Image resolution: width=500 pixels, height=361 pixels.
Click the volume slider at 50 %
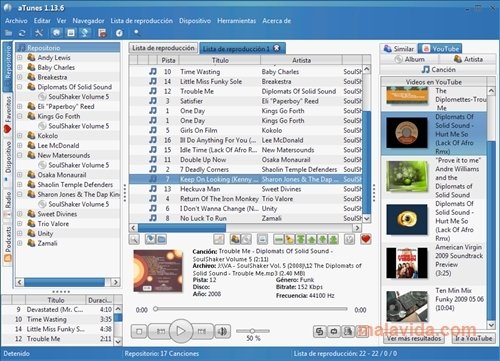(253, 331)
